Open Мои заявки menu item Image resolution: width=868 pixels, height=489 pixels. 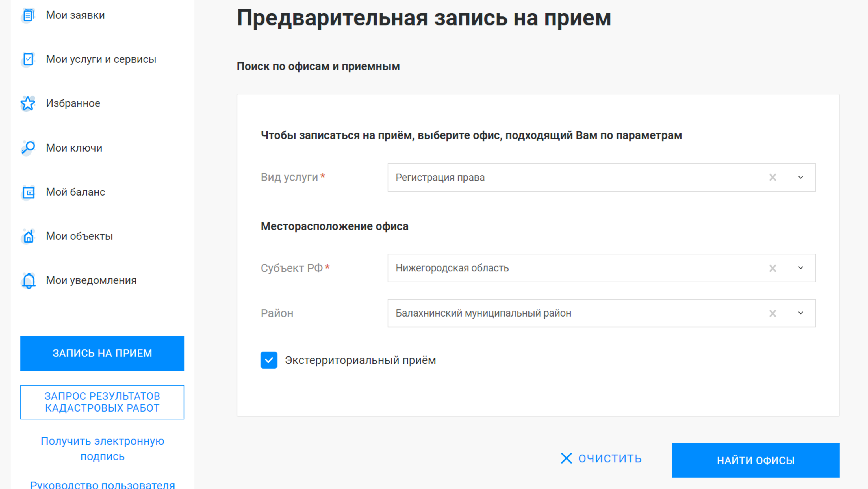tap(75, 15)
